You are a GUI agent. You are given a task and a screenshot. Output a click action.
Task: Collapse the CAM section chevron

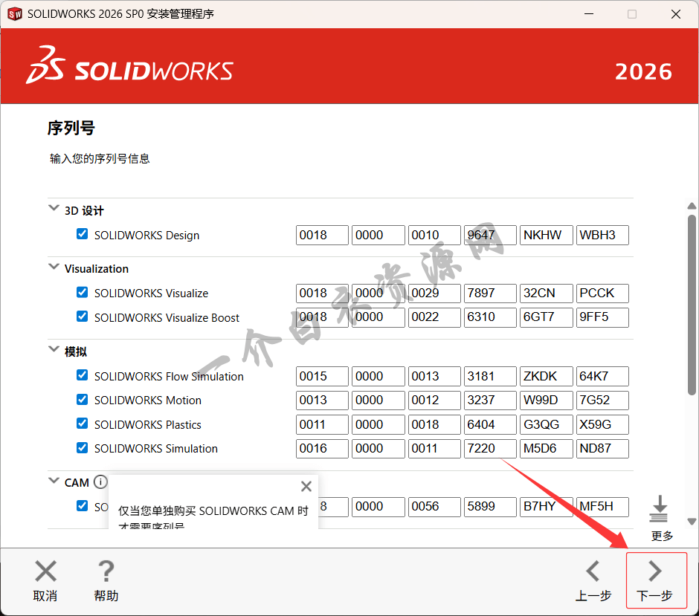point(54,481)
